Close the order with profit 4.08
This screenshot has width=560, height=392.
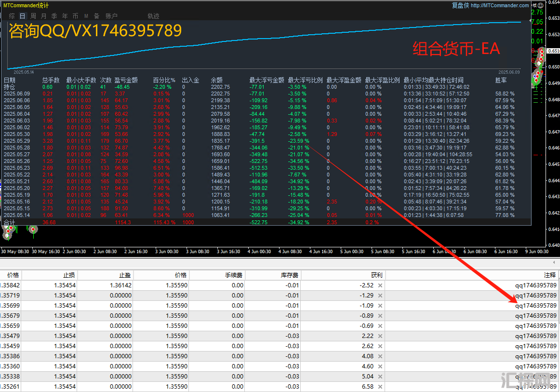click(380, 356)
